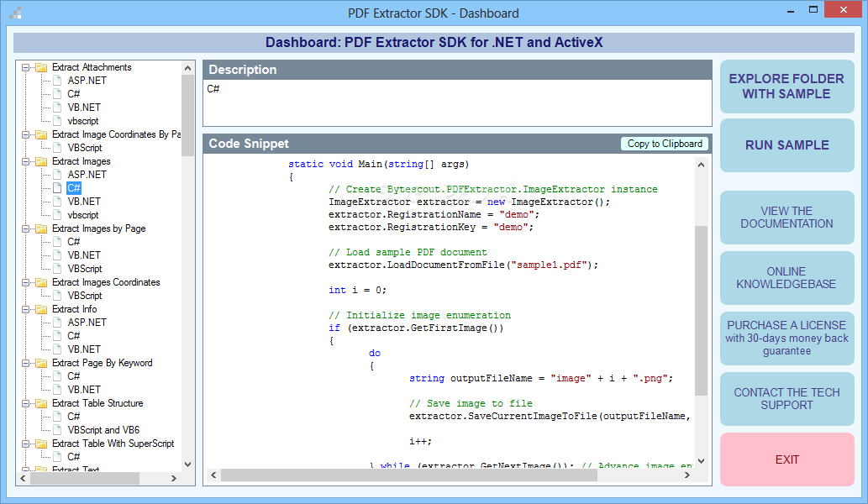Viewport: 868px width, 504px height.
Task: Click the app icon in title bar
Action: coord(15,13)
